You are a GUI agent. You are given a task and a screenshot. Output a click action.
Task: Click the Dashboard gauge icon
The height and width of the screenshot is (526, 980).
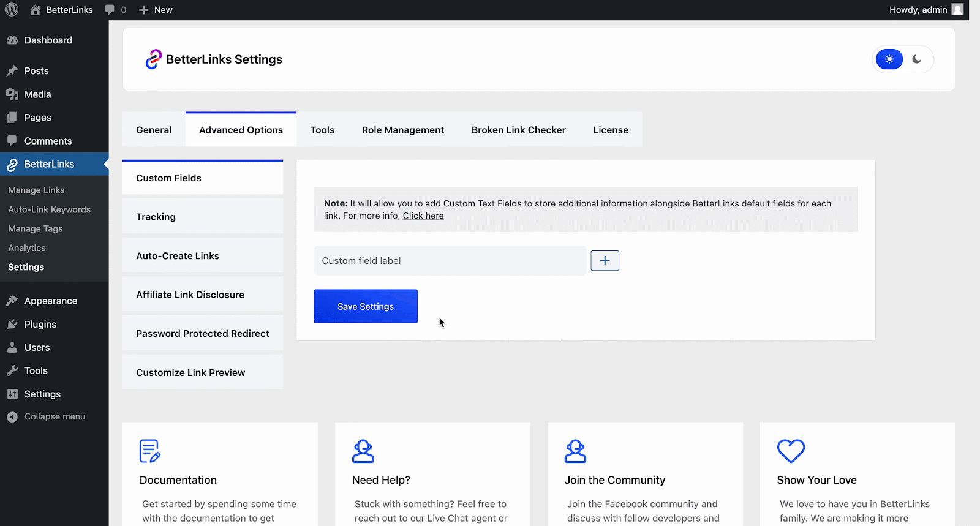(12, 40)
